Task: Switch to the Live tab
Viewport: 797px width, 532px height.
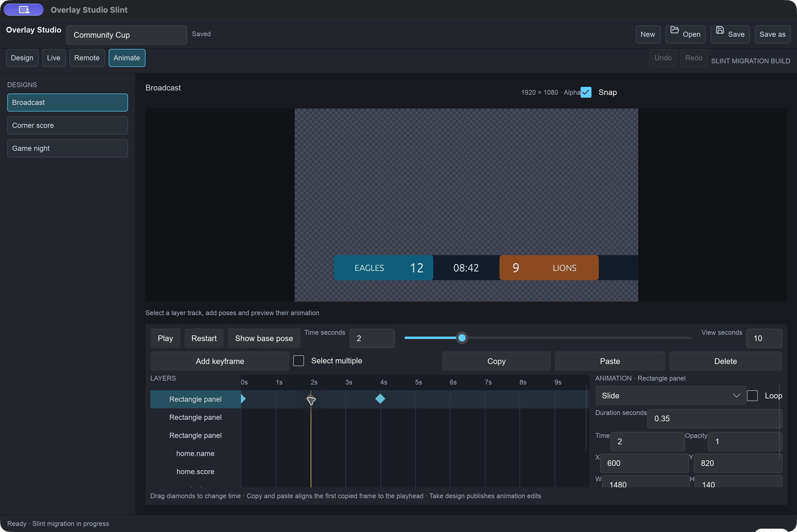Action: click(x=54, y=58)
